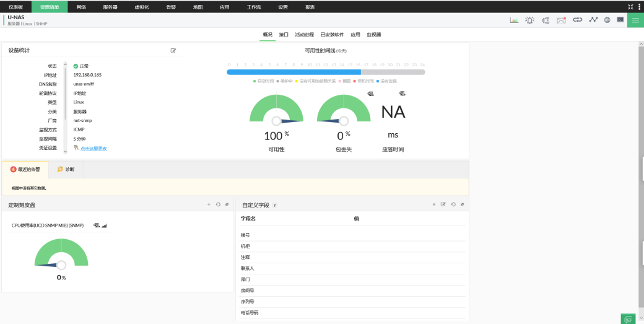Switch to the 活动进程 tab
This screenshot has width=644, height=324.
304,35
